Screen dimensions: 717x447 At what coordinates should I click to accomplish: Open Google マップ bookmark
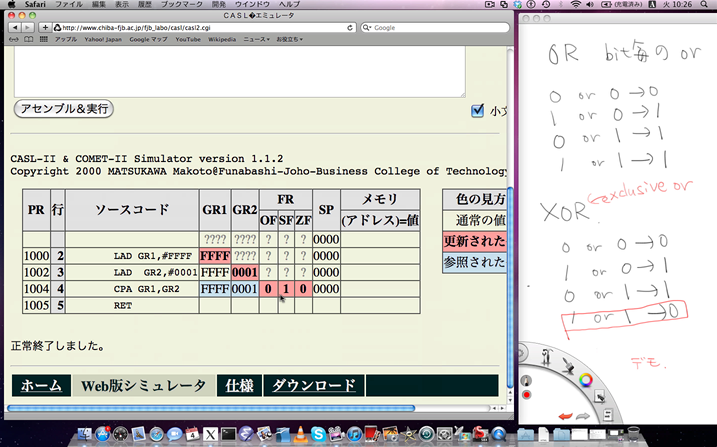click(148, 39)
